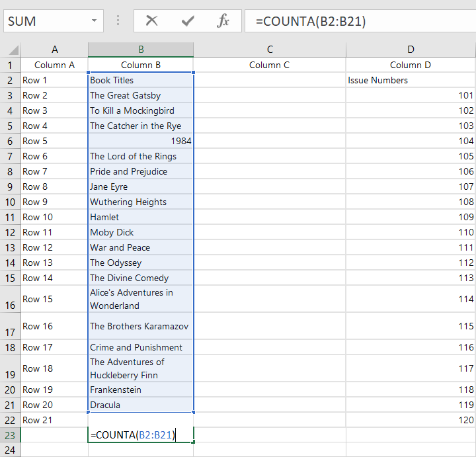Select The Great Gatsby cell
This screenshot has height=457, width=476.
pyautogui.click(x=141, y=95)
